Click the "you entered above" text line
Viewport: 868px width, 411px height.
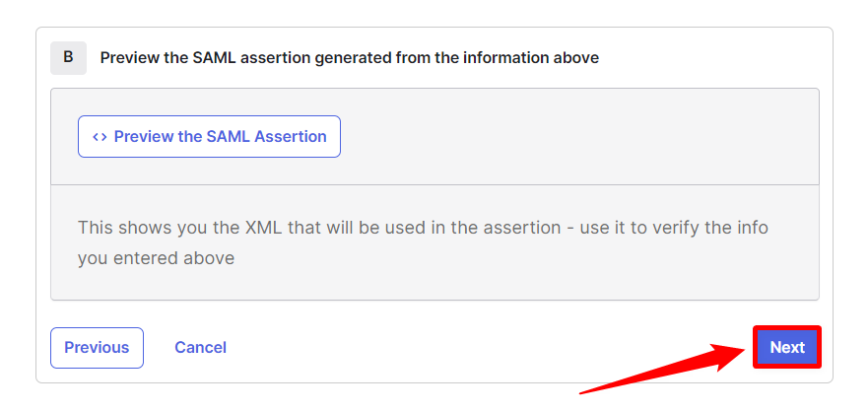tap(156, 258)
